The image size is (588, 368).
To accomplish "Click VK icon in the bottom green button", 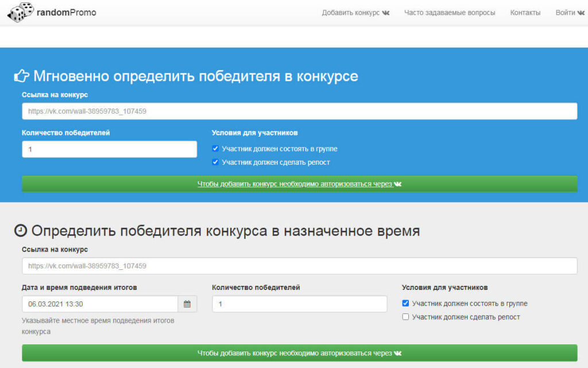I will tap(398, 353).
